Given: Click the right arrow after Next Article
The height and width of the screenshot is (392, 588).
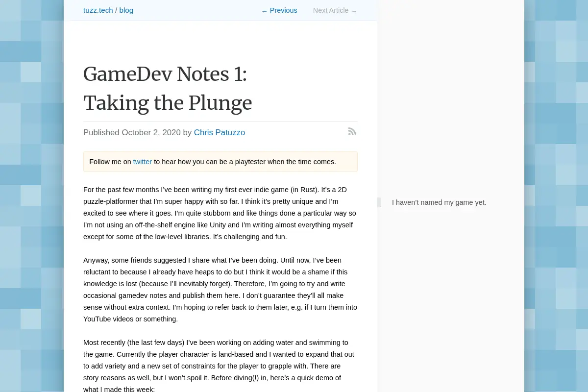Looking at the screenshot, I should point(354,11).
